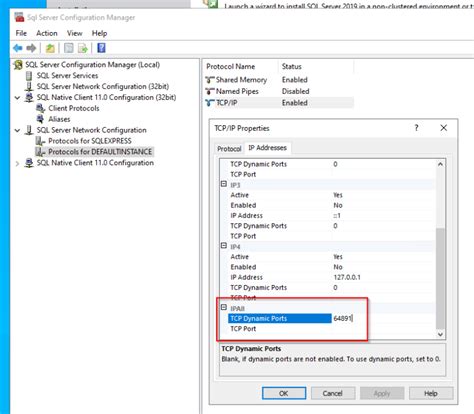474x414 pixels.
Task: Click the IP4 IP Address value 127.0.0.1
Action: point(347,277)
